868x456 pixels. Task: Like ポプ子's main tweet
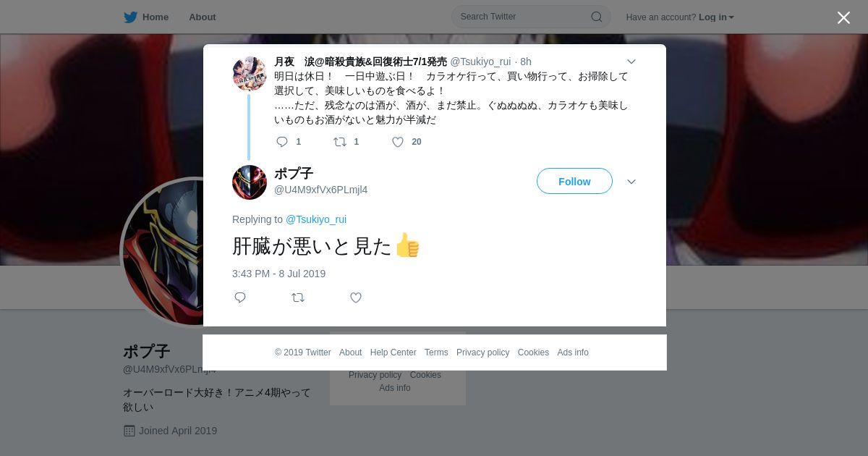tap(356, 297)
